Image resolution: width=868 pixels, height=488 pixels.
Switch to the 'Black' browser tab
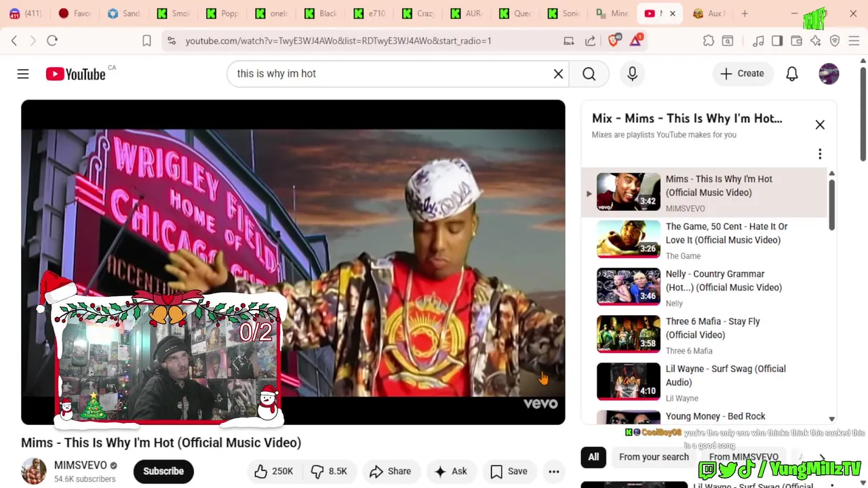click(x=321, y=14)
